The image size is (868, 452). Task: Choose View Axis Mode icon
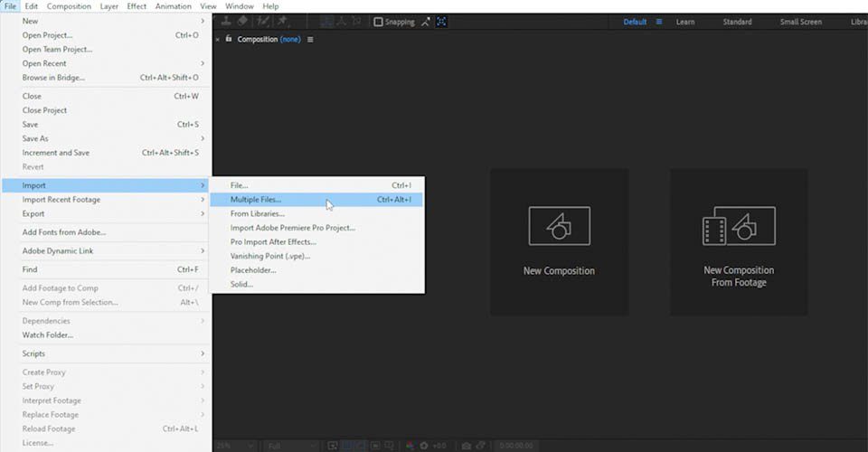point(356,21)
